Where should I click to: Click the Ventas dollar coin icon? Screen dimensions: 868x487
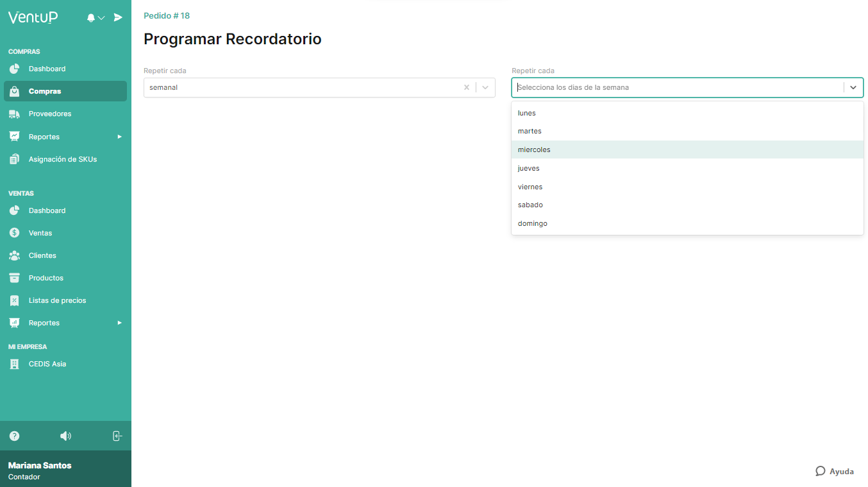coord(15,233)
